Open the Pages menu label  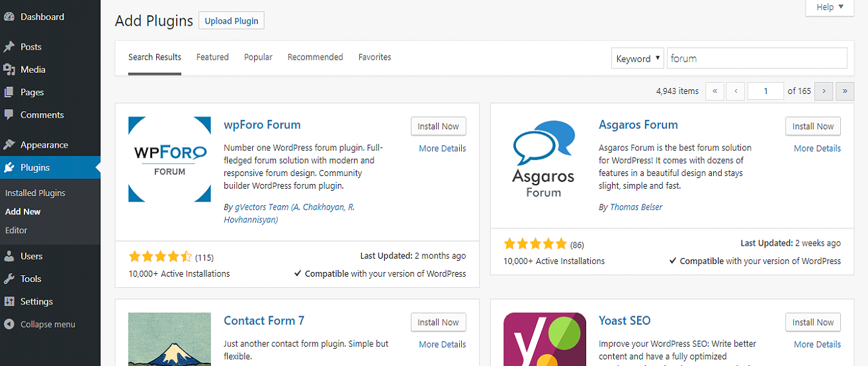point(32,92)
